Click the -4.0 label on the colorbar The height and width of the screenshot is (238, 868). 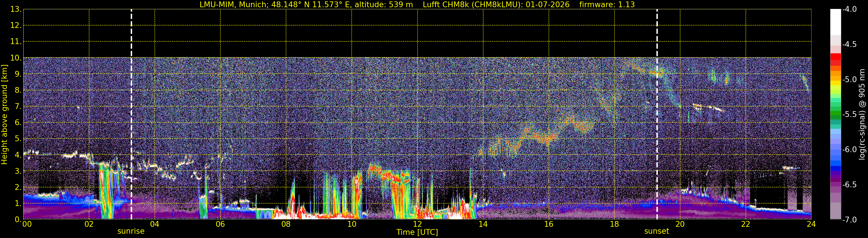coord(850,10)
